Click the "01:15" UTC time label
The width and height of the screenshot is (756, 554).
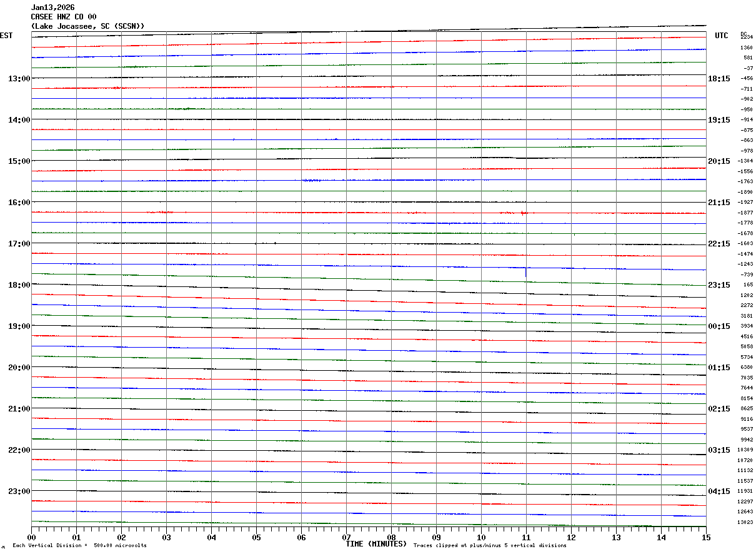(719, 368)
